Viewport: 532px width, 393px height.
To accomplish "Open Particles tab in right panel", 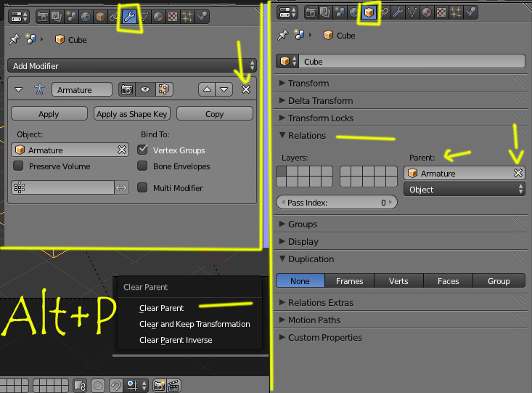I will (x=456, y=12).
